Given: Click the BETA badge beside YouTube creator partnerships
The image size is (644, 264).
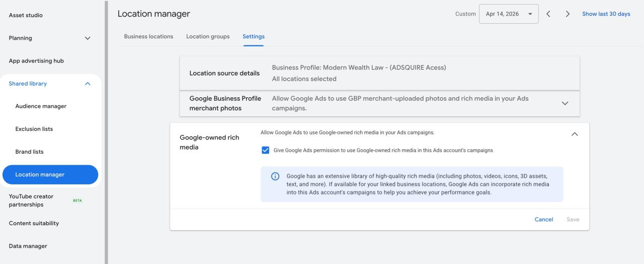Looking at the screenshot, I should click(77, 201).
